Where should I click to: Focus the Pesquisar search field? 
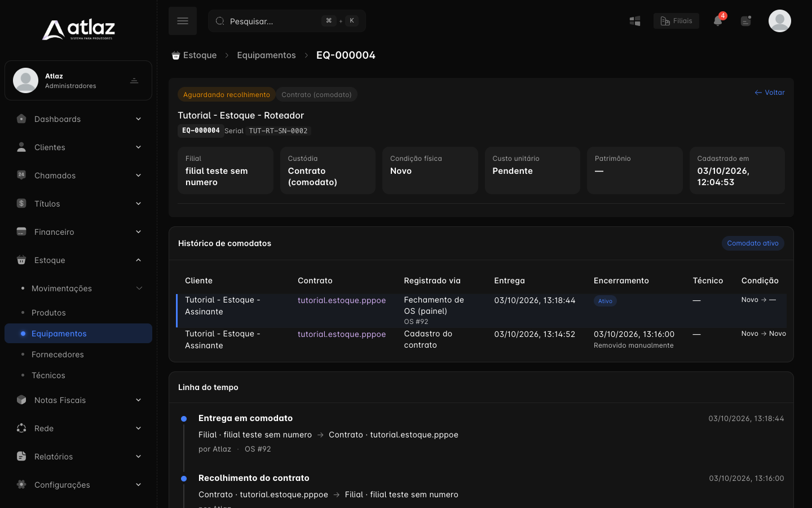[287, 21]
